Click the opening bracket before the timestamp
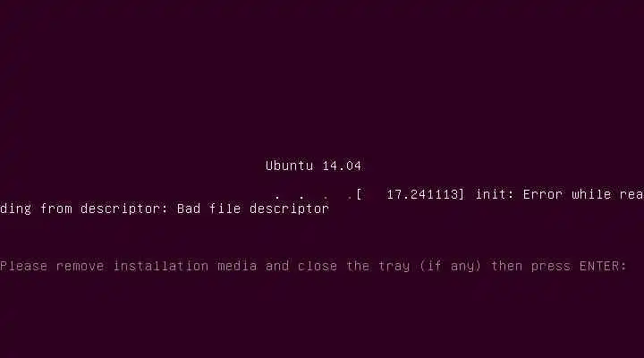Viewport: 644px width, 358px height. [x=359, y=194]
